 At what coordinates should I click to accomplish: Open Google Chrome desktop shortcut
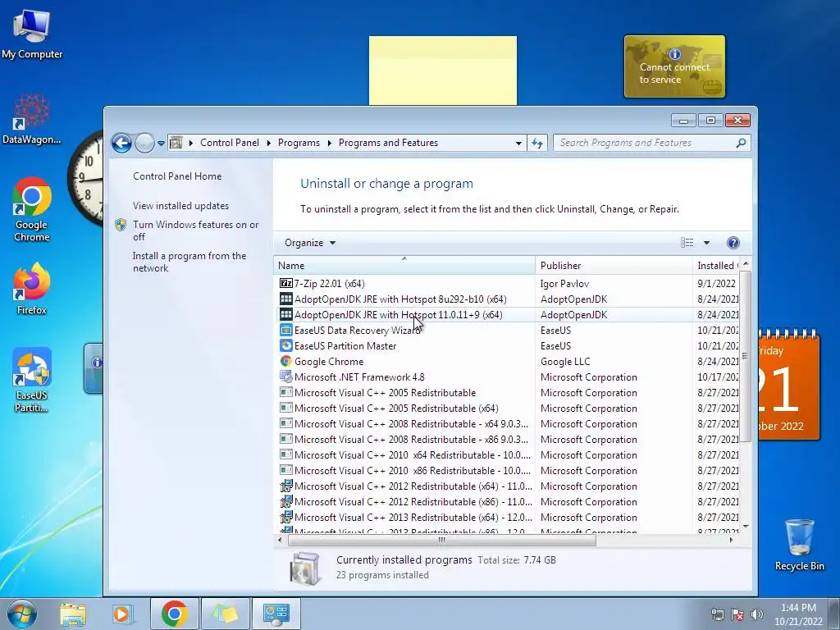[x=32, y=209]
